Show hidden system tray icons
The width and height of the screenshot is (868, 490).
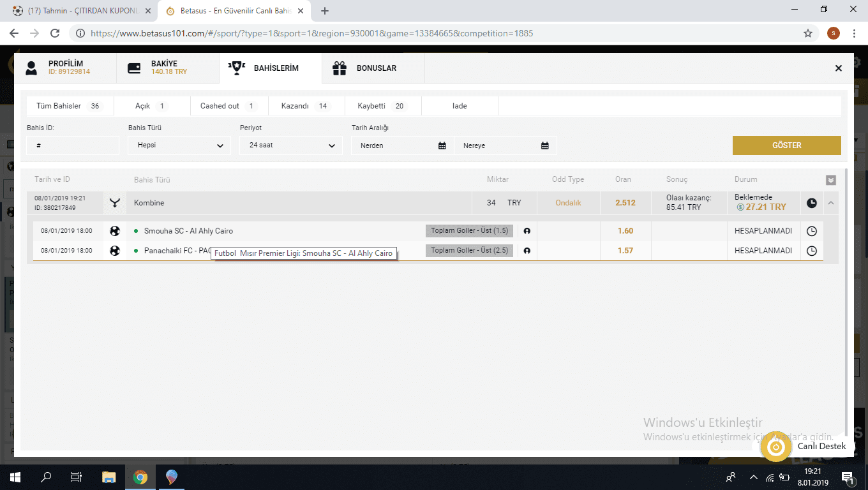pyautogui.click(x=754, y=477)
